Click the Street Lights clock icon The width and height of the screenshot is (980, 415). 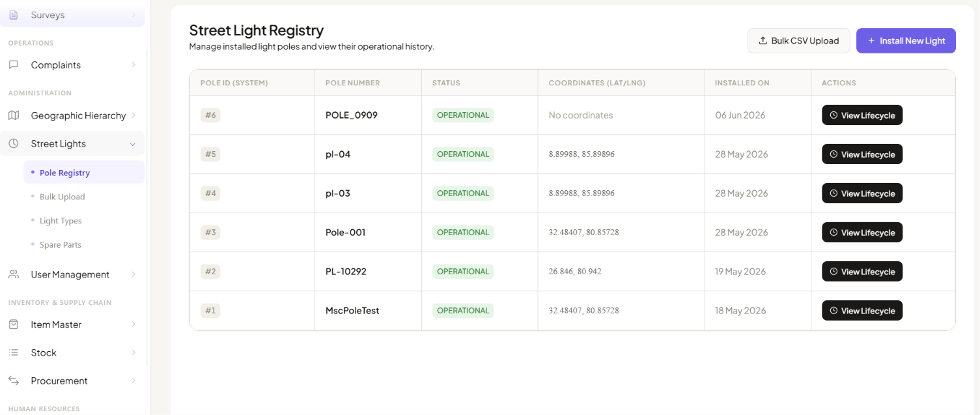(x=14, y=143)
